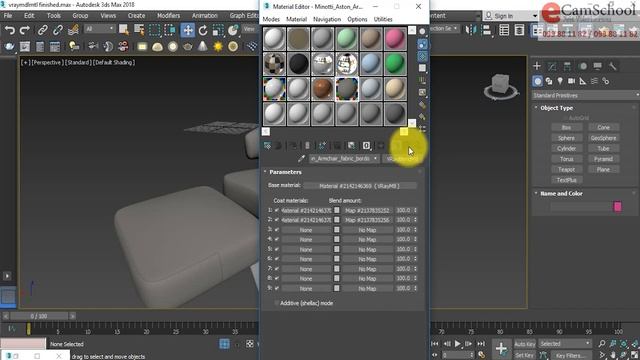Open the Selected key filter dropdown
The height and width of the screenshot is (360, 640).
point(565,344)
